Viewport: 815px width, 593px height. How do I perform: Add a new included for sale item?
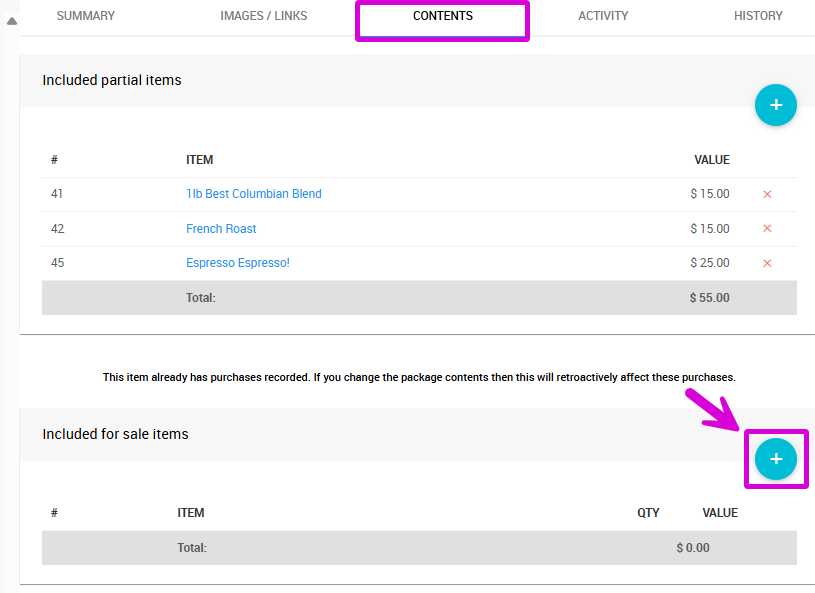pyautogui.click(x=775, y=459)
